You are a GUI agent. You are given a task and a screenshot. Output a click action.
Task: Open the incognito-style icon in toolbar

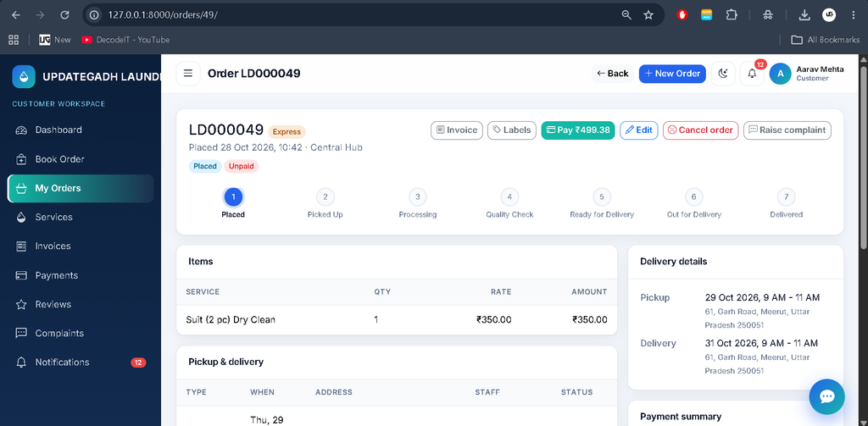point(768,15)
